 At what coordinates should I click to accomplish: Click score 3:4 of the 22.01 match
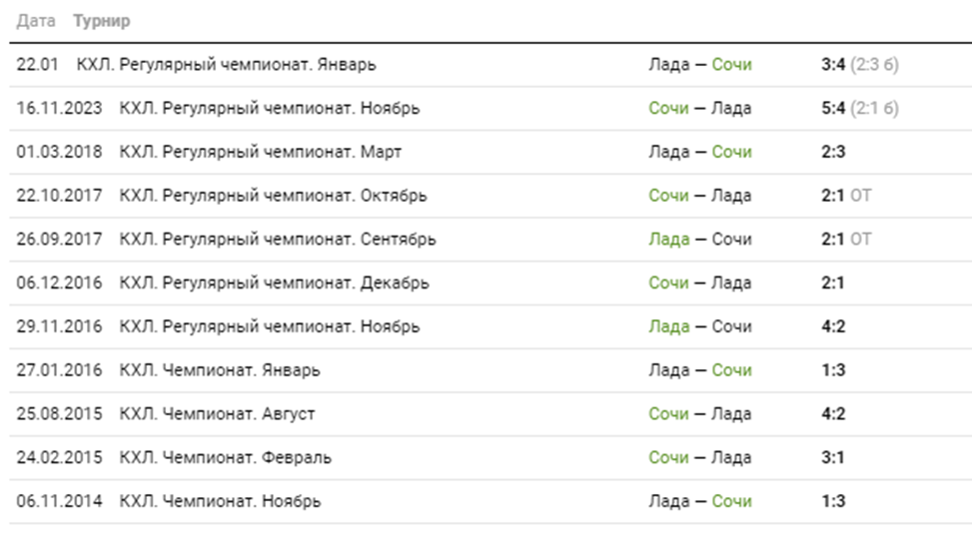(x=832, y=65)
